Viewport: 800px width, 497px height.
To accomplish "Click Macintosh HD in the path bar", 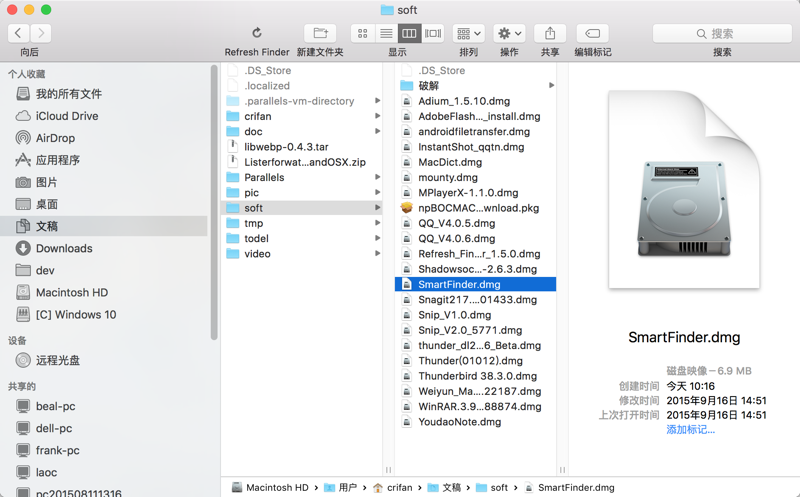I will (270, 487).
